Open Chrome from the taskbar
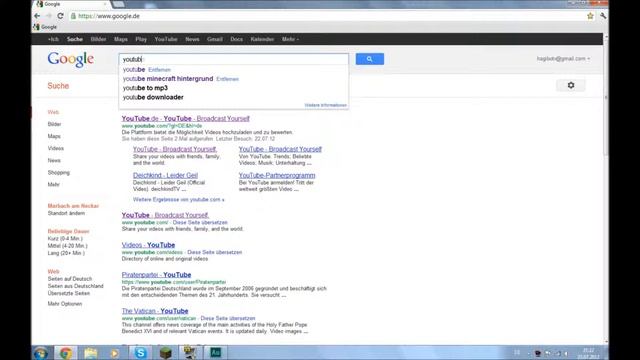The height and width of the screenshot is (360, 640). [x=66, y=353]
